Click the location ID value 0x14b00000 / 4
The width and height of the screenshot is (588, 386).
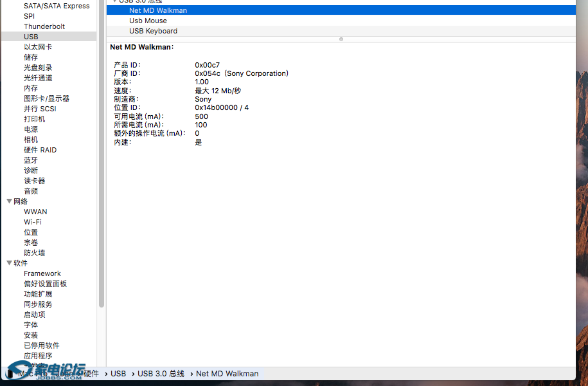222,107
